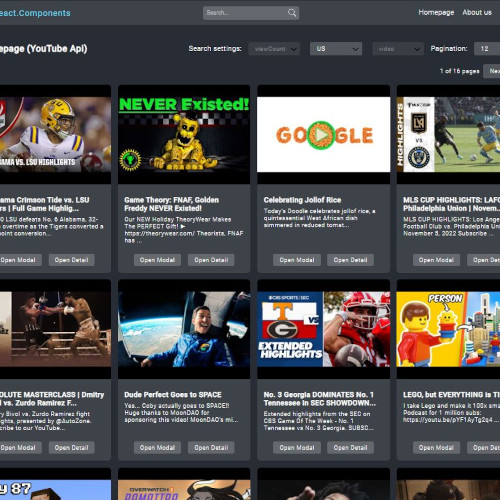Screen dimensions: 500x500
Task: Go to Homepage in top navigation
Action: (x=436, y=13)
